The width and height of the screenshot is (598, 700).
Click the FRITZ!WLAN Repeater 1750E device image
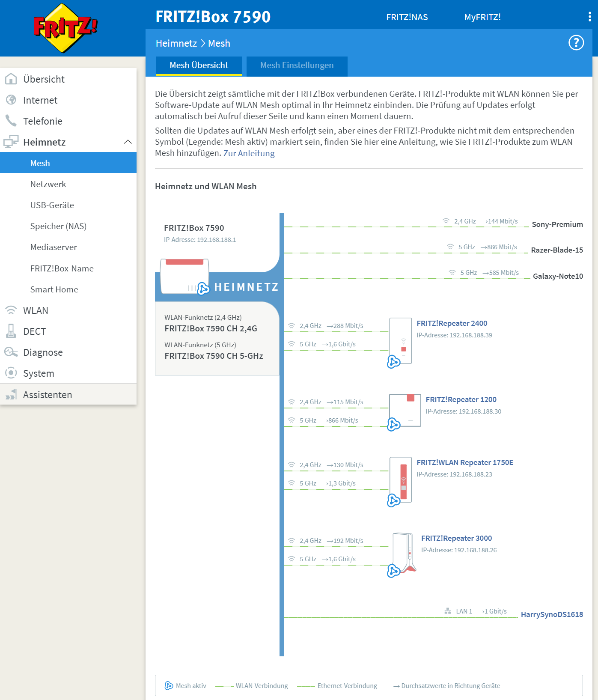(401, 480)
